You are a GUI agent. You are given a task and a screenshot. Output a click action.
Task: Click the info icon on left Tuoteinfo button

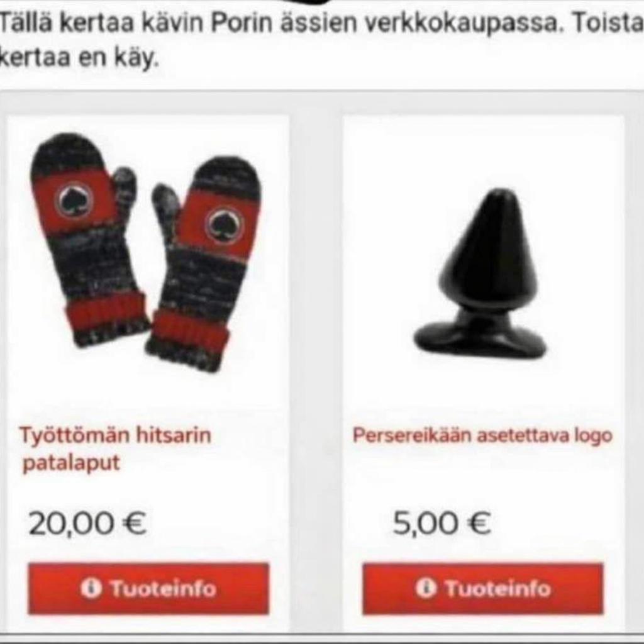tap(91, 588)
